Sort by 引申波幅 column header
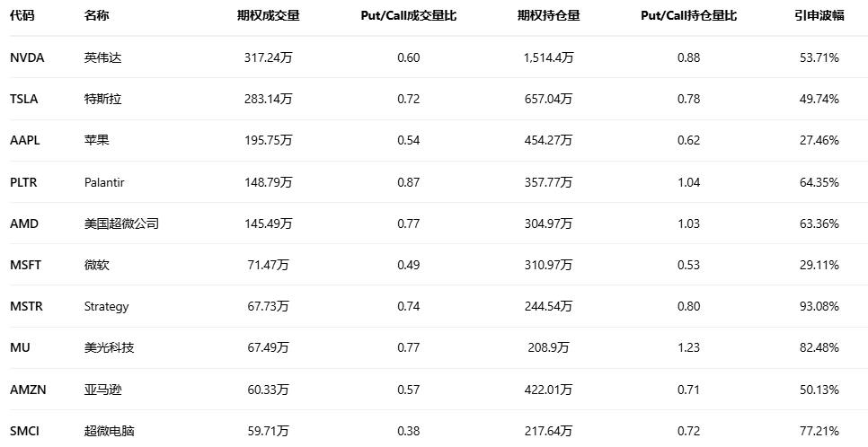868x447 pixels. tap(819, 16)
